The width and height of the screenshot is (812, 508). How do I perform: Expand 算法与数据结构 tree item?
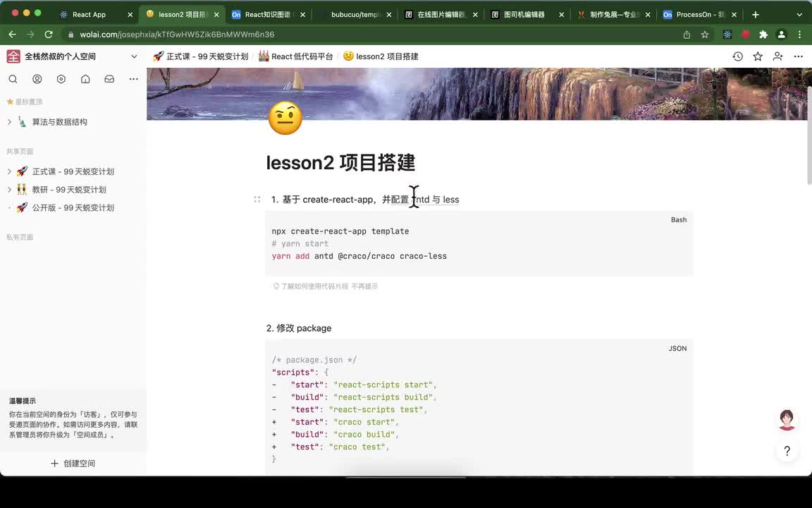coord(9,122)
